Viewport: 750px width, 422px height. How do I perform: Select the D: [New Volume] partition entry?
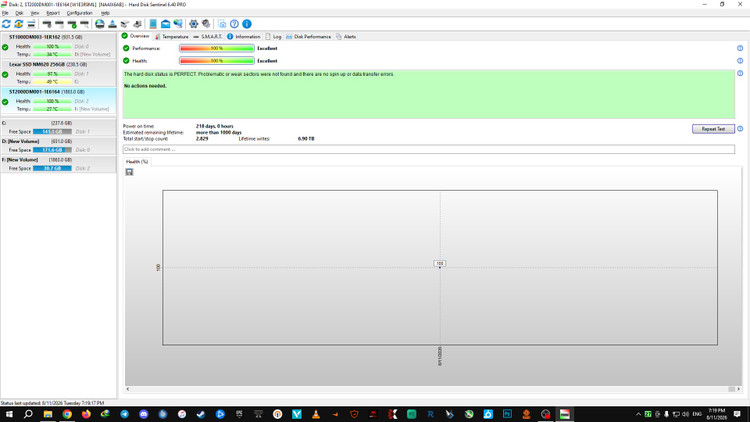[x=58, y=145]
